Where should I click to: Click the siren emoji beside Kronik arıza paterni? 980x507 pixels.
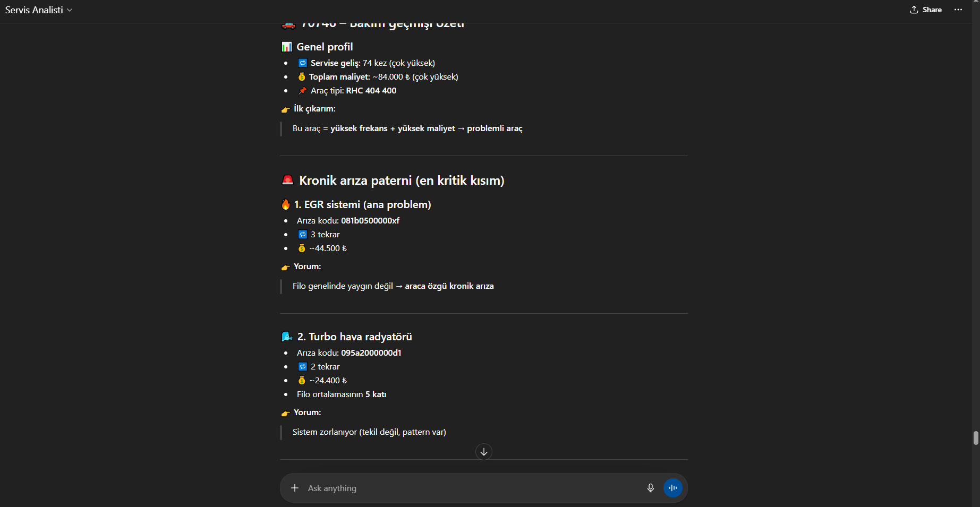pos(287,180)
